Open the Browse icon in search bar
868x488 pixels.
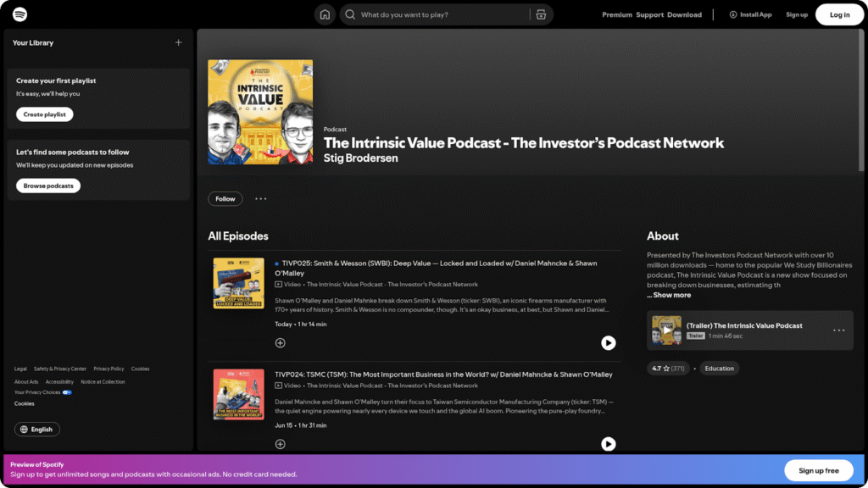[x=541, y=15]
